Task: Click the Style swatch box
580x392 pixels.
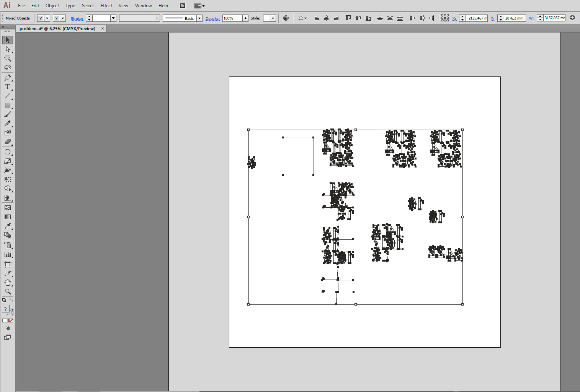Action: [x=266, y=18]
